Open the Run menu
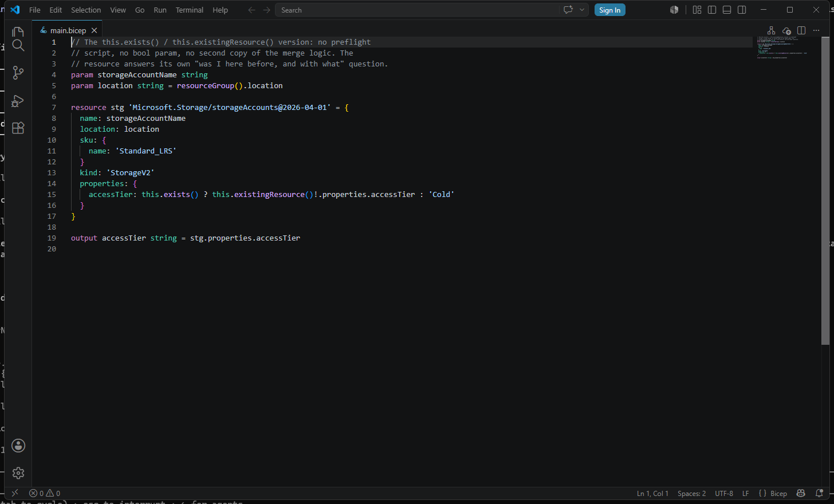This screenshot has width=834, height=504. 160,10
